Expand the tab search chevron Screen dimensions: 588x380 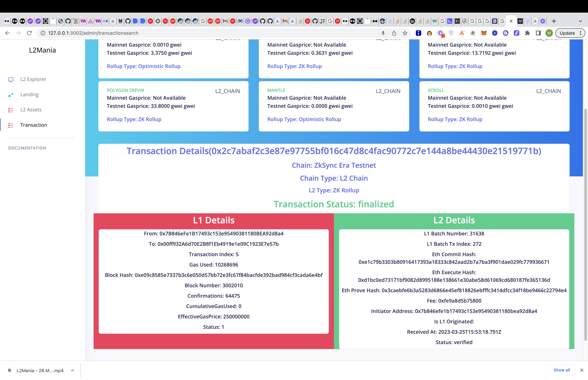coord(581,21)
